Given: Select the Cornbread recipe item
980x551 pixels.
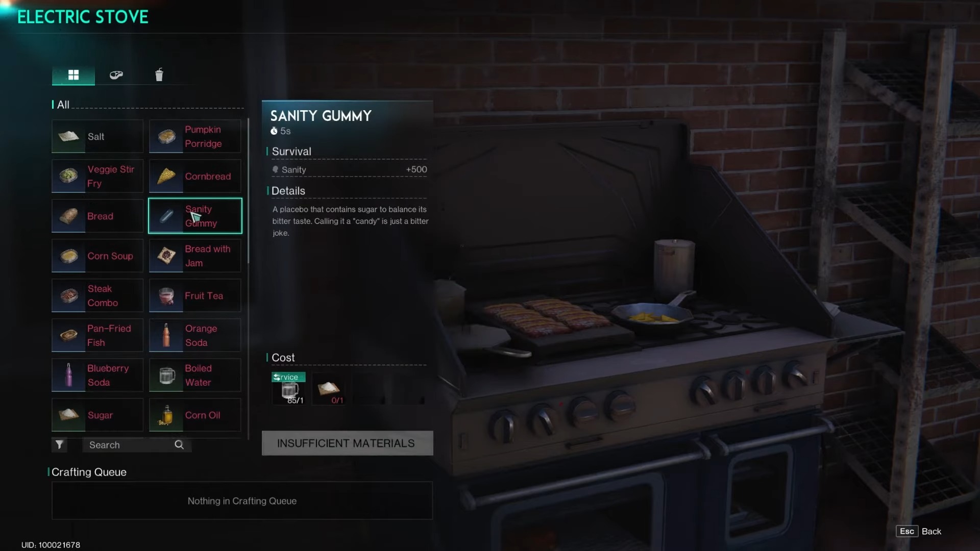Looking at the screenshot, I should pos(194,176).
